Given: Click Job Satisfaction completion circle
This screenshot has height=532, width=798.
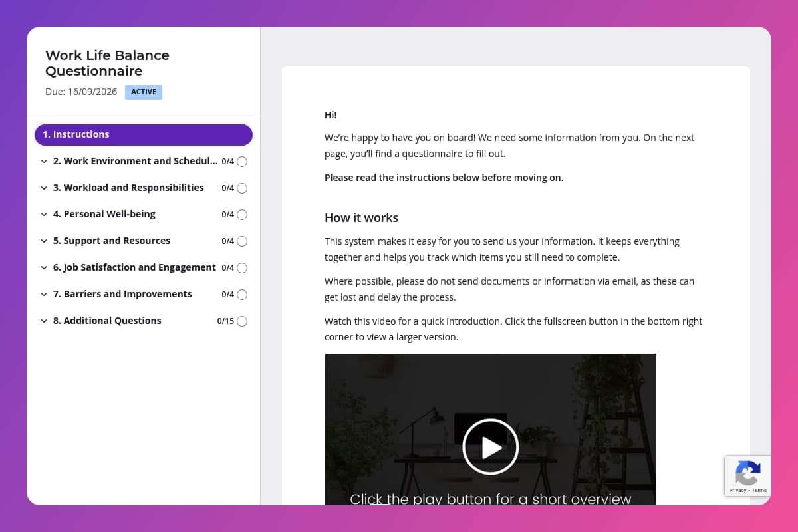Looking at the screenshot, I should point(241,267).
